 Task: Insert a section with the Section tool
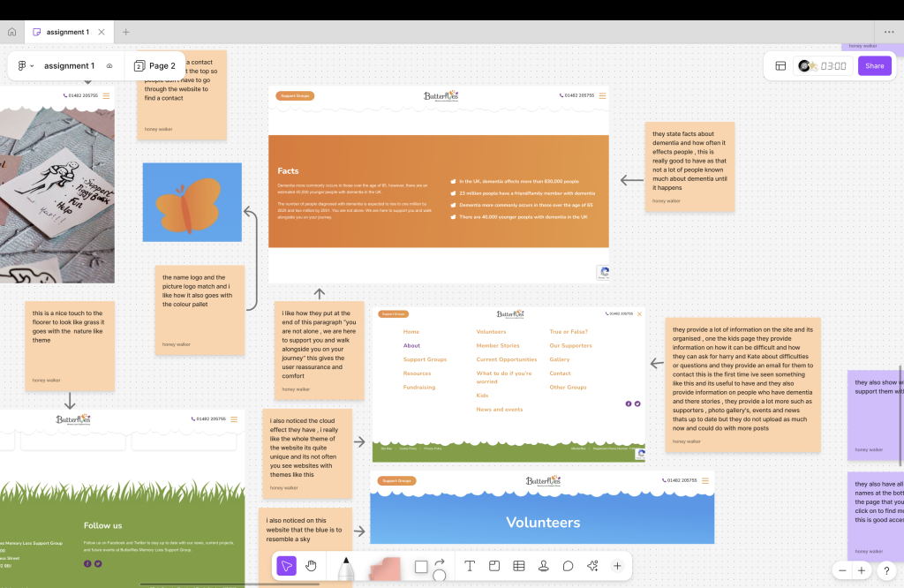click(x=494, y=566)
